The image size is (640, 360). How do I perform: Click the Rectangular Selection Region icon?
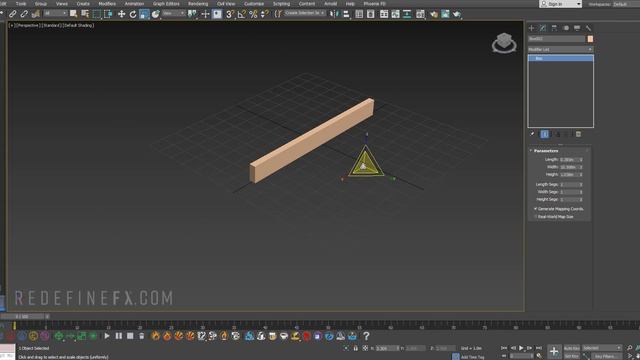pos(97,14)
